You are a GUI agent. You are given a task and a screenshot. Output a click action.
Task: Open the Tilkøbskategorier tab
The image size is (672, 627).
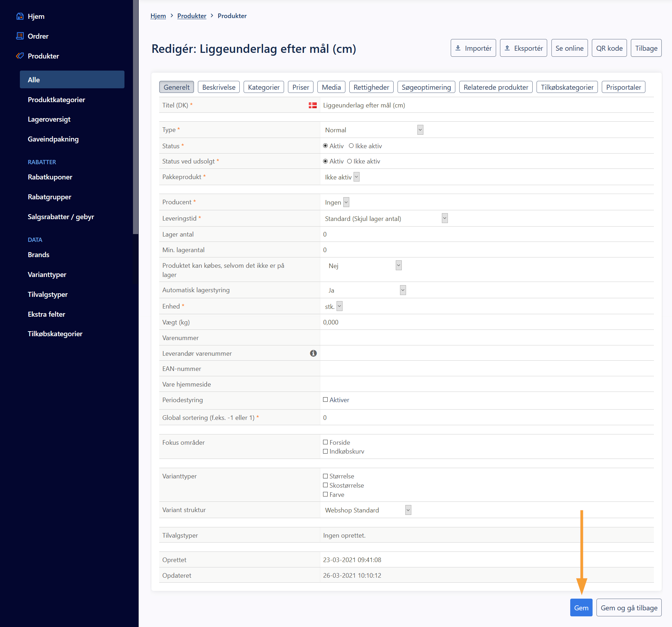click(567, 87)
